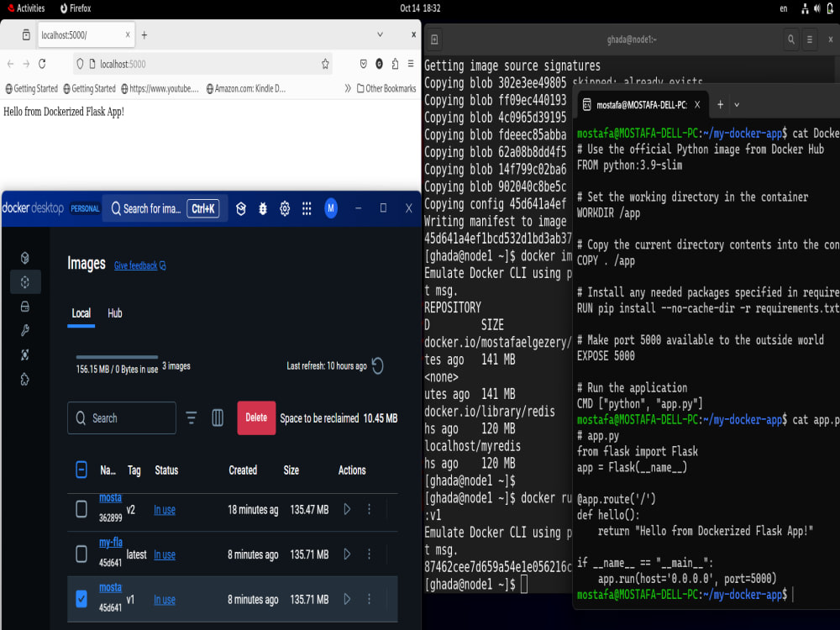The image size is (840, 630).
Task: Open the column chooser icon in Images toolbar
Action: click(x=218, y=417)
